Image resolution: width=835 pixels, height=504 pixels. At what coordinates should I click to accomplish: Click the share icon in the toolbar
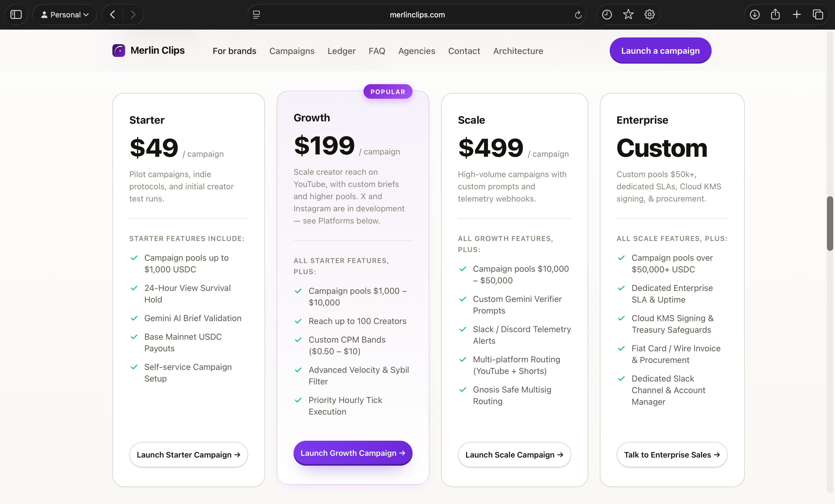(775, 15)
